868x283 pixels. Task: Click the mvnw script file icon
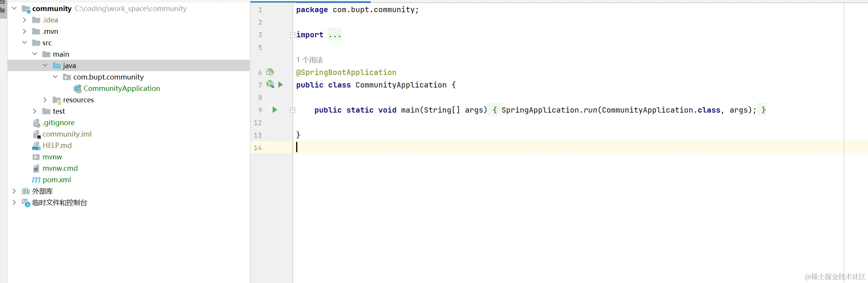36,157
